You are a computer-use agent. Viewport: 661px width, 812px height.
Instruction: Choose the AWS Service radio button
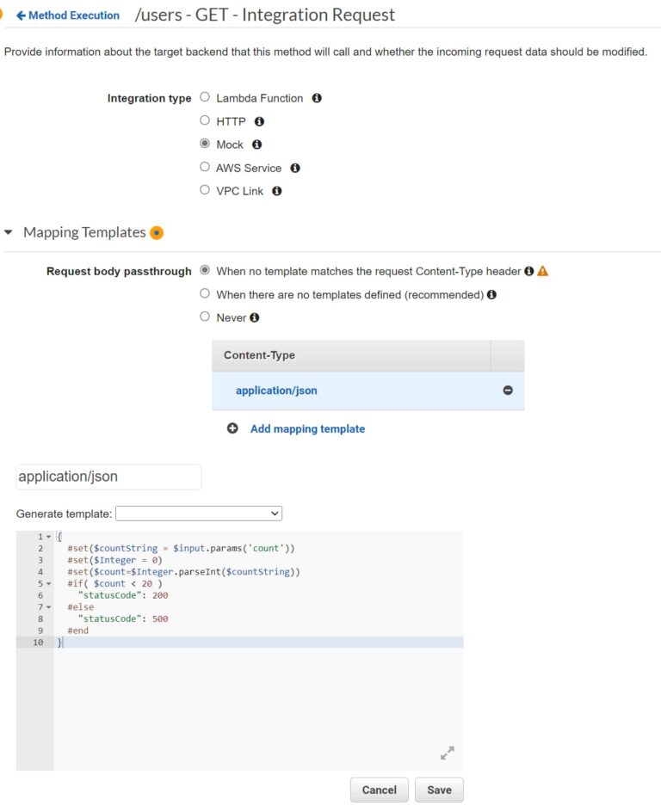coord(205,167)
